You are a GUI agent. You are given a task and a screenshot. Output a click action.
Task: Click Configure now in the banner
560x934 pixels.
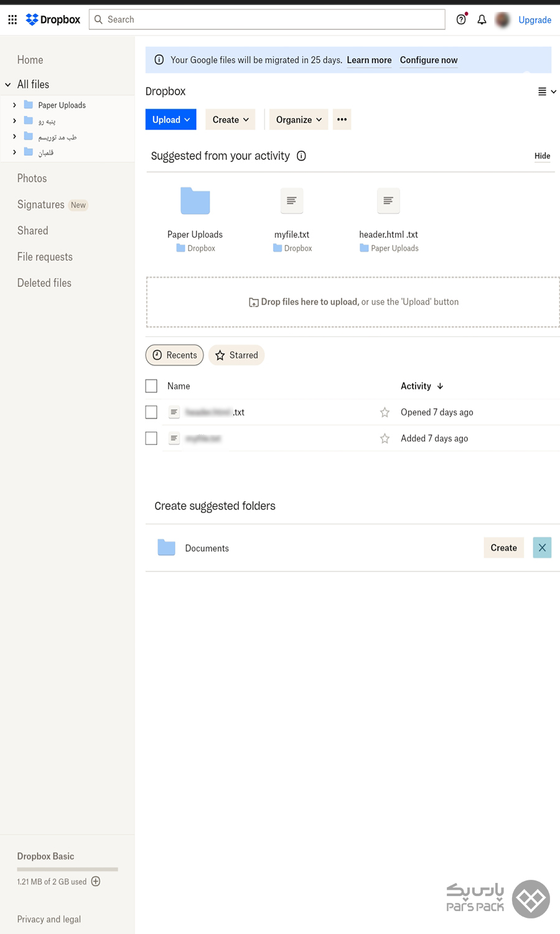(x=429, y=60)
